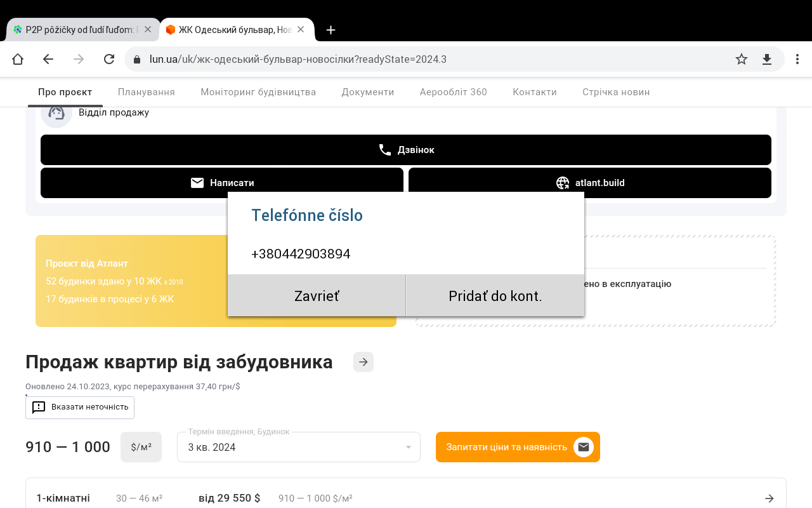Close the ЖК Одеський бульвар tab
The image size is (812, 508).
[301, 29]
